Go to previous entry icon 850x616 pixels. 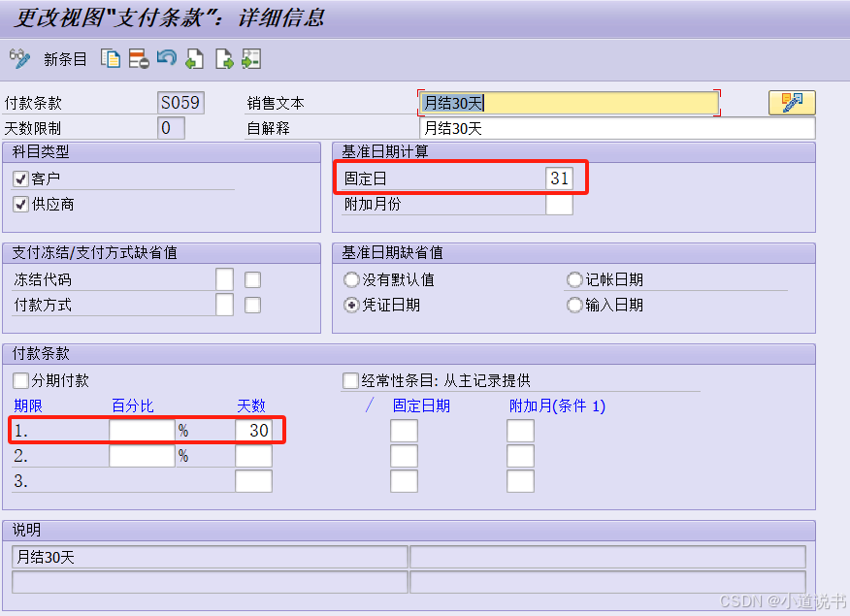pos(195,58)
